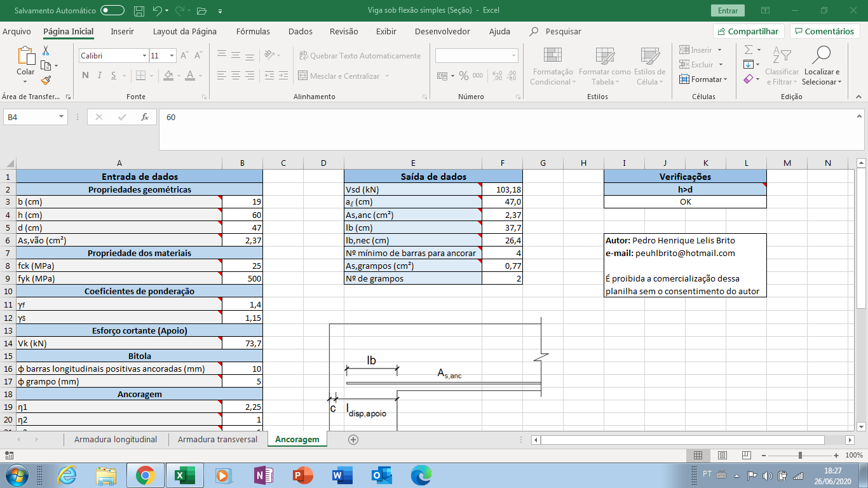This screenshot has width=868, height=488.
Task: Open Formatação Condicional menu
Action: [552, 65]
